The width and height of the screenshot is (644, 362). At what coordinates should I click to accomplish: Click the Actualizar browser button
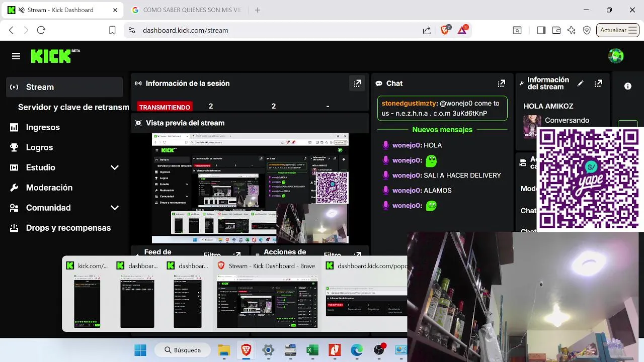tap(618, 30)
